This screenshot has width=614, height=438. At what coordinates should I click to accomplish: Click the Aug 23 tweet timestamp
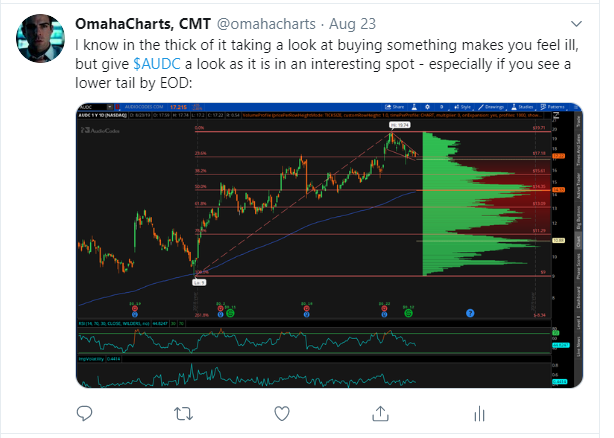[352, 24]
